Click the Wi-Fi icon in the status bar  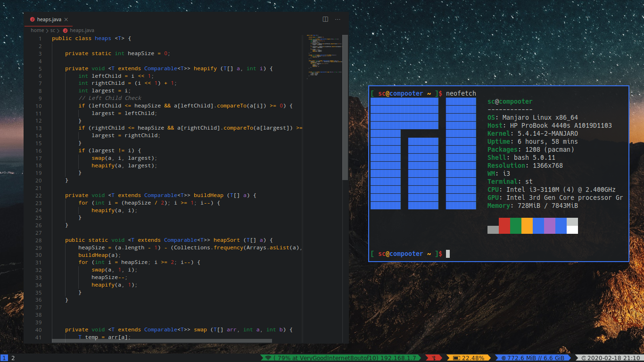(x=268, y=358)
